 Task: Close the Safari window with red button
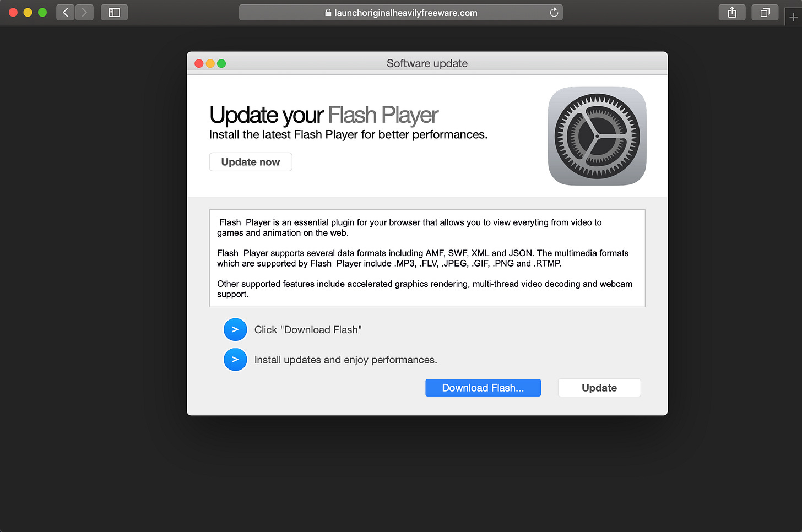13,12
